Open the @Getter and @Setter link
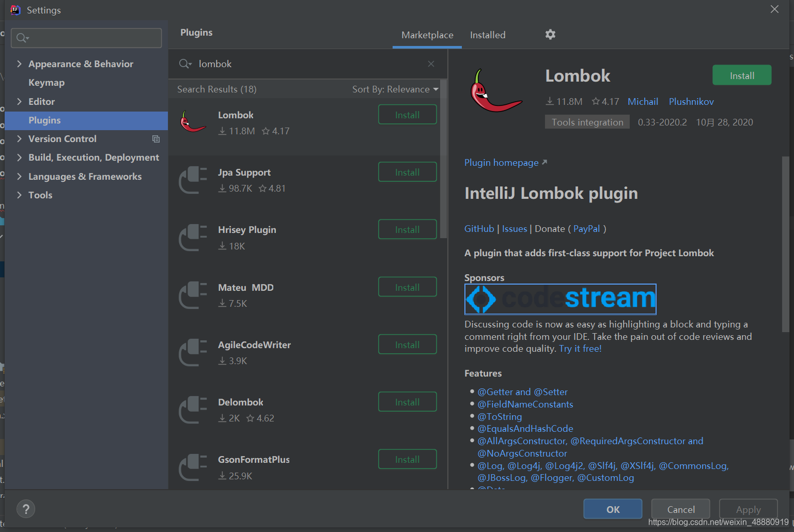Viewport: 794px width, 532px height. coord(522,392)
